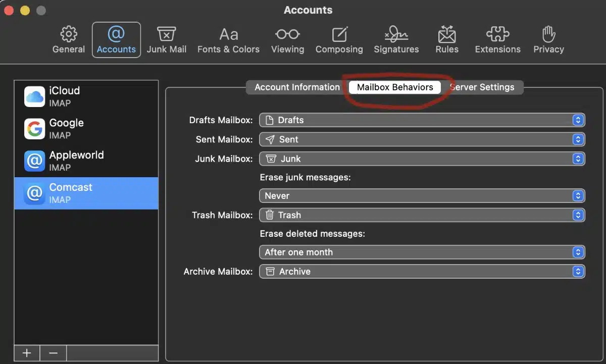Open the Composing preferences pane
The height and width of the screenshot is (364, 606).
point(339,40)
